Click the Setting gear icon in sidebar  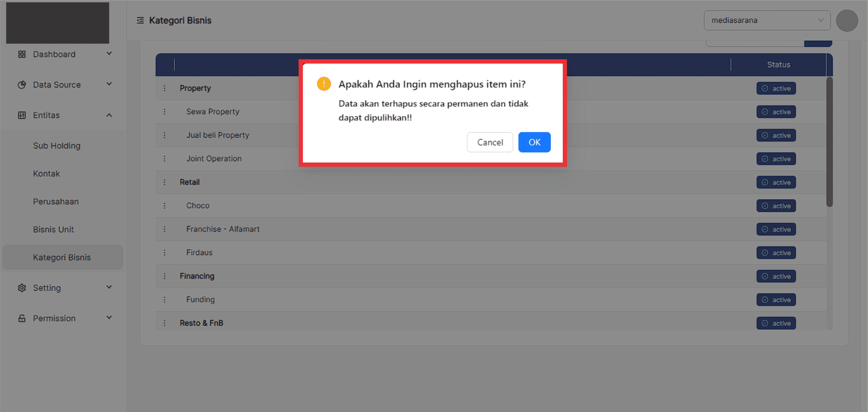coord(22,288)
